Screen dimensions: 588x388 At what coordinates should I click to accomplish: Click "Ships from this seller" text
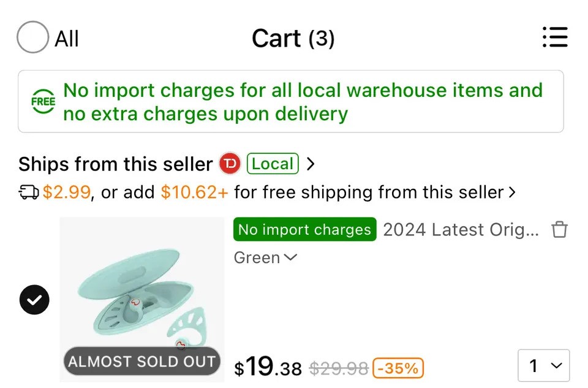115,164
